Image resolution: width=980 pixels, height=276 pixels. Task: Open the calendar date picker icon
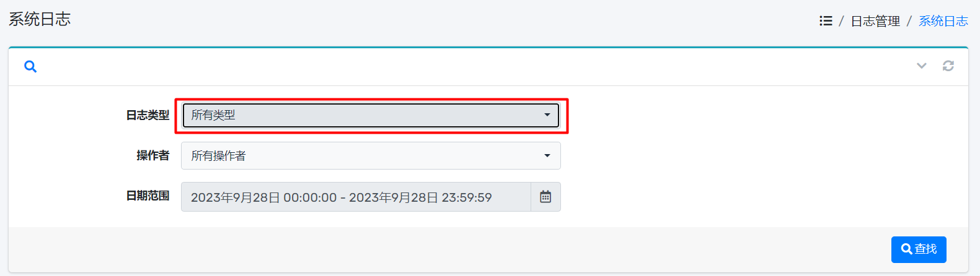[545, 197]
